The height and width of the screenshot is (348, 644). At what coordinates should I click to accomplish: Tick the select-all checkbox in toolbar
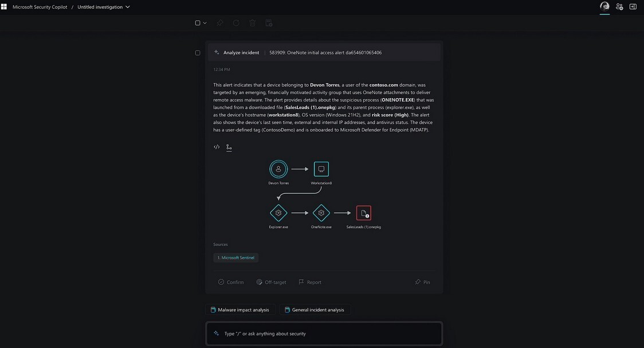click(x=198, y=23)
